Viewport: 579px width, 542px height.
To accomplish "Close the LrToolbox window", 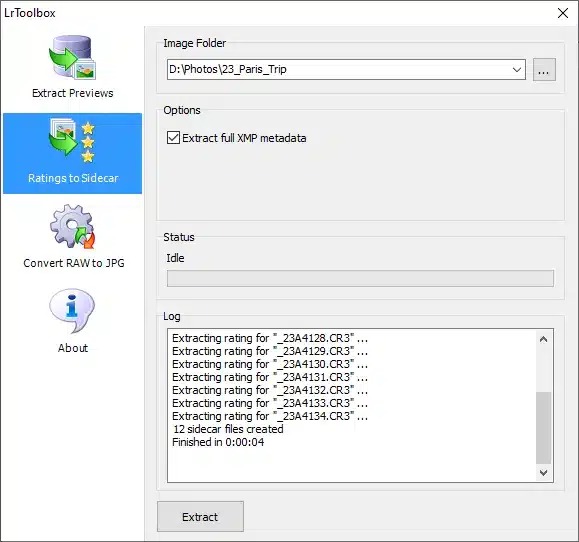I will coord(563,13).
